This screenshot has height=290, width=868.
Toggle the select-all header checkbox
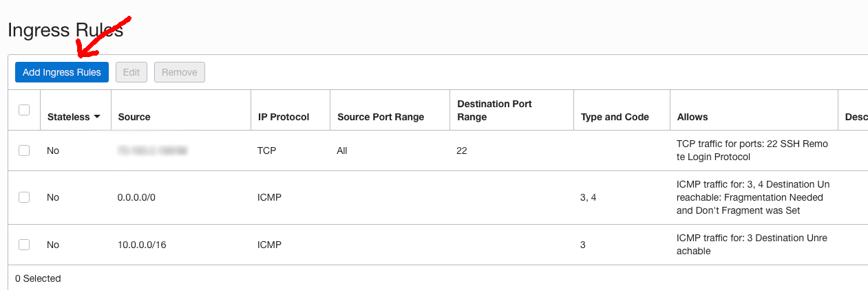click(x=24, y=110)
